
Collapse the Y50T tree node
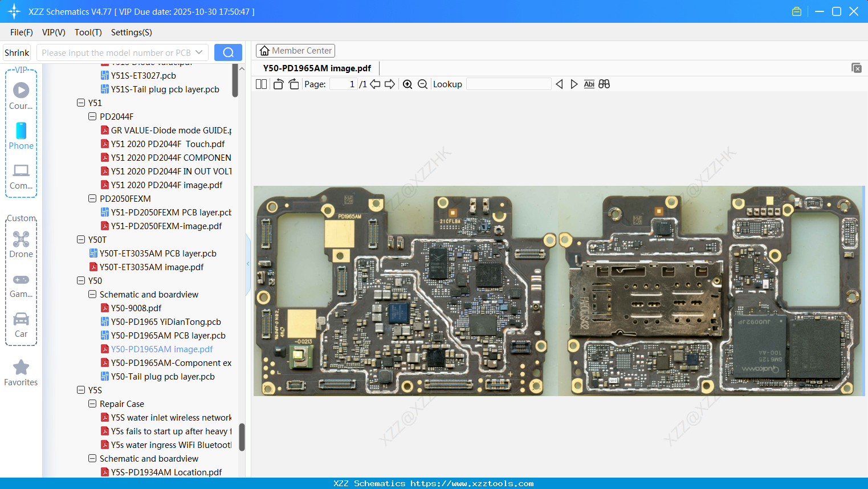tap(81, 239)
